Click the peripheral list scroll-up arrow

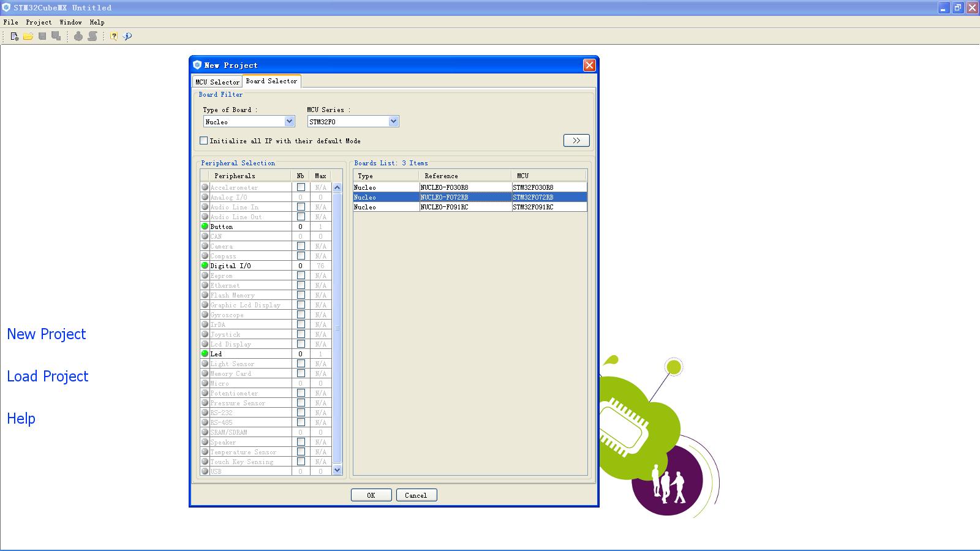pos(337,187)
